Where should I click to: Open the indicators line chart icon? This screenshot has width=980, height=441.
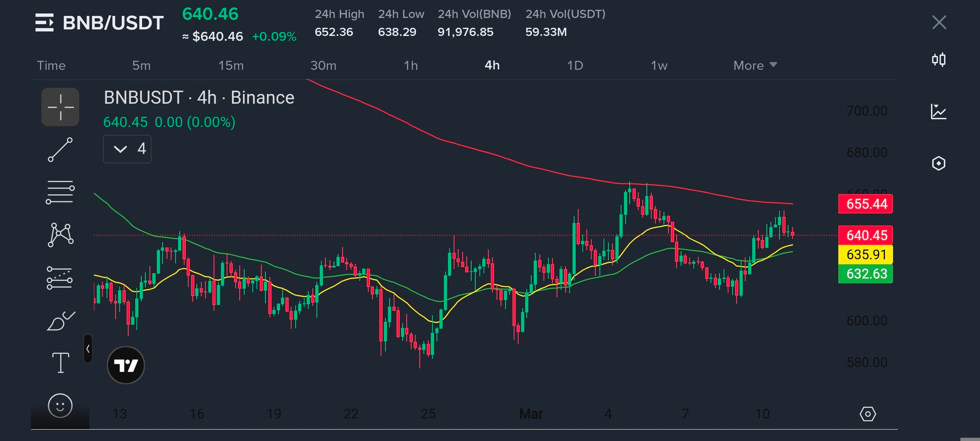tap(938, 111)
